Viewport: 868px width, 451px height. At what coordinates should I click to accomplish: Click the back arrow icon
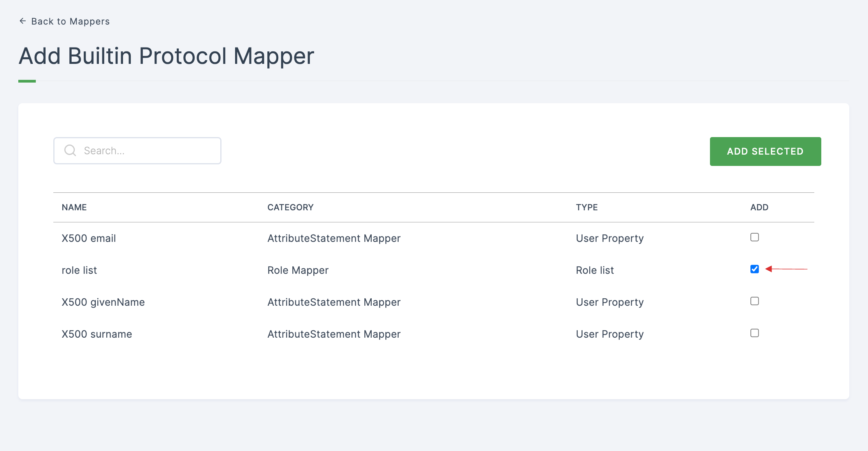[x=23, y=21]
